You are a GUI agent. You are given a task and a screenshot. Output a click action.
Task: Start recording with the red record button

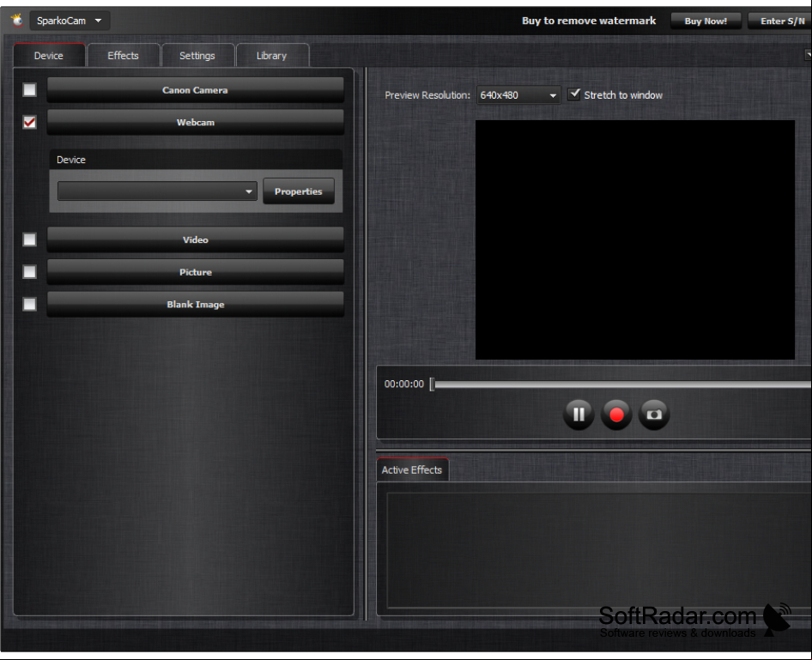click(616, 415)
